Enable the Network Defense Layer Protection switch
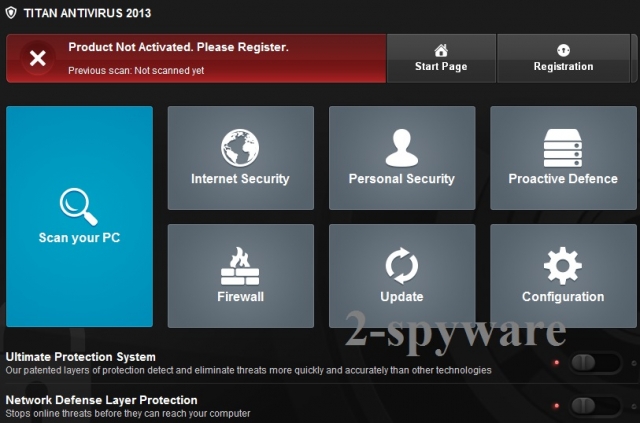This screenshot has height=423, width=640. tap(594, 406)
